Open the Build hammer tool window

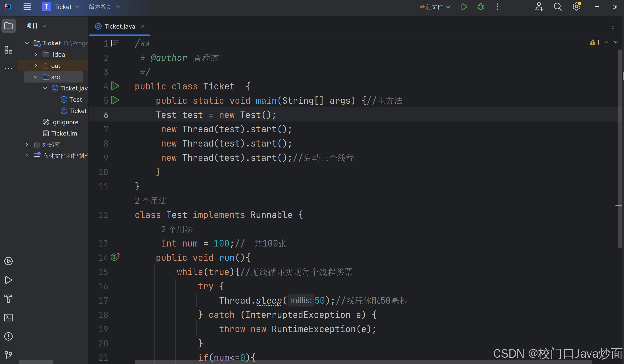(8, 299)
